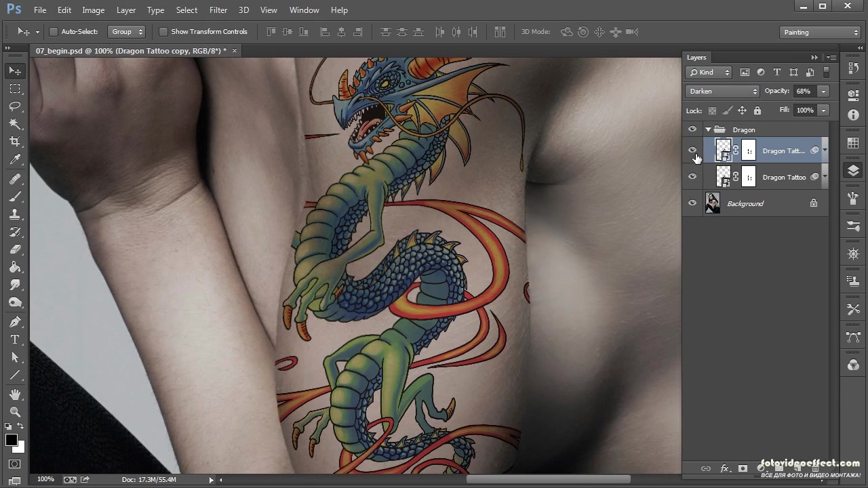Toggle lock transparent pixels
Viewport: 868px width, 488px height.
coord(712,110)
